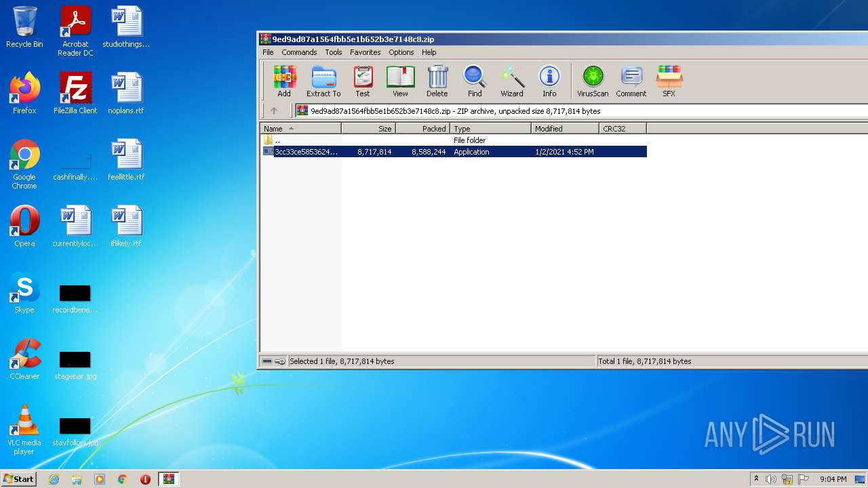Open the Comment tool
868x488 pixels.
pyautogui.click(x=631, y=81)
